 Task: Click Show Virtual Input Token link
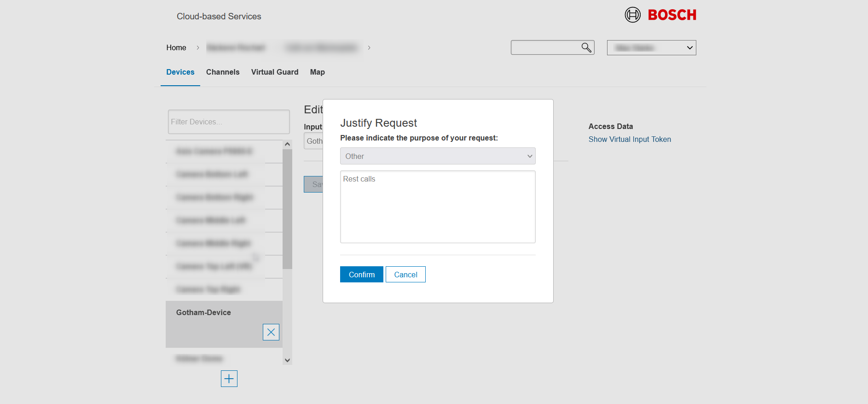629,140
